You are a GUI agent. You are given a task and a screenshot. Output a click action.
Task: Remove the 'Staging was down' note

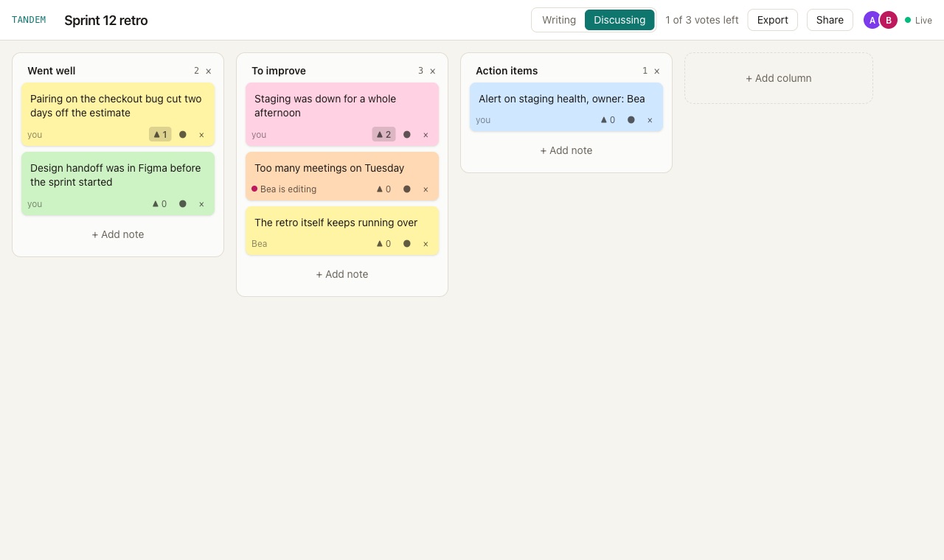tap(426, 135)
